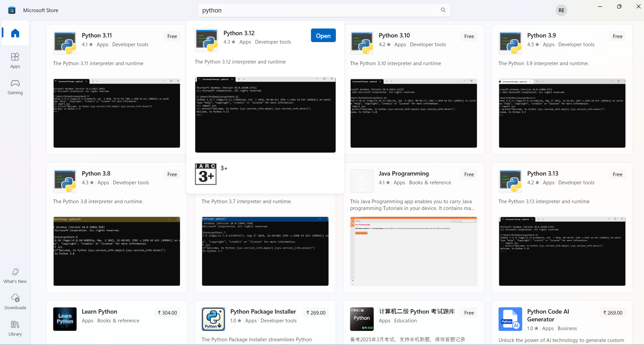The height and width of the screenshot is (345, 644).
Task: Get Chinese Python exam app via Free
Action: [469, 313]
